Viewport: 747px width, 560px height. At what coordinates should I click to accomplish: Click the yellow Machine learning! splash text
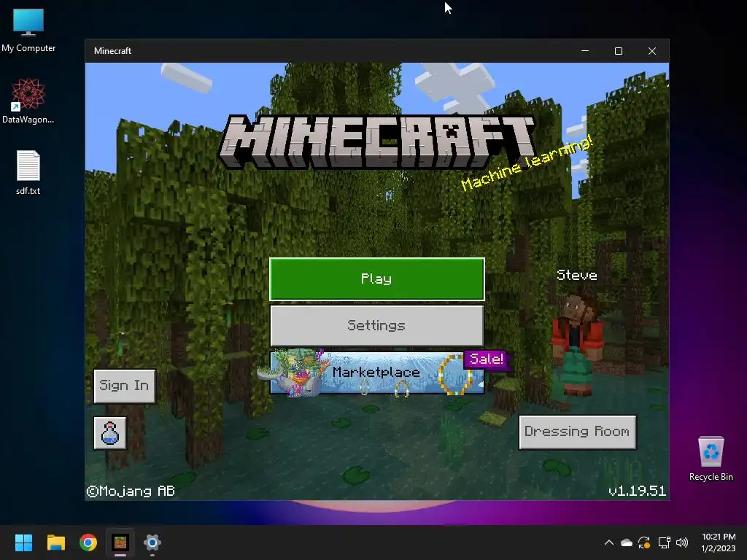click(x=527, y=163)
